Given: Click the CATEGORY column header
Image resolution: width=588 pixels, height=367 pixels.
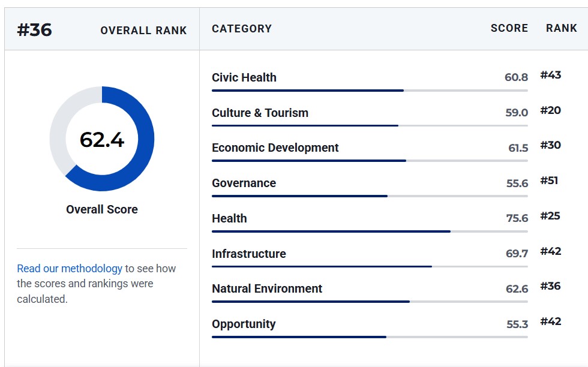Looking at the screenshot, I should coord(242,29).
